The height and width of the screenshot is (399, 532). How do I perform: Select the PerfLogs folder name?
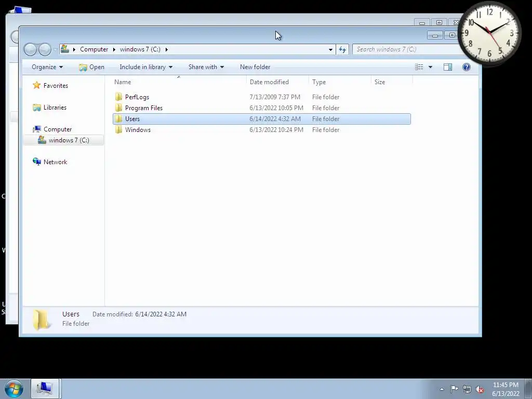pyautogui.click(x=137, y=97)
